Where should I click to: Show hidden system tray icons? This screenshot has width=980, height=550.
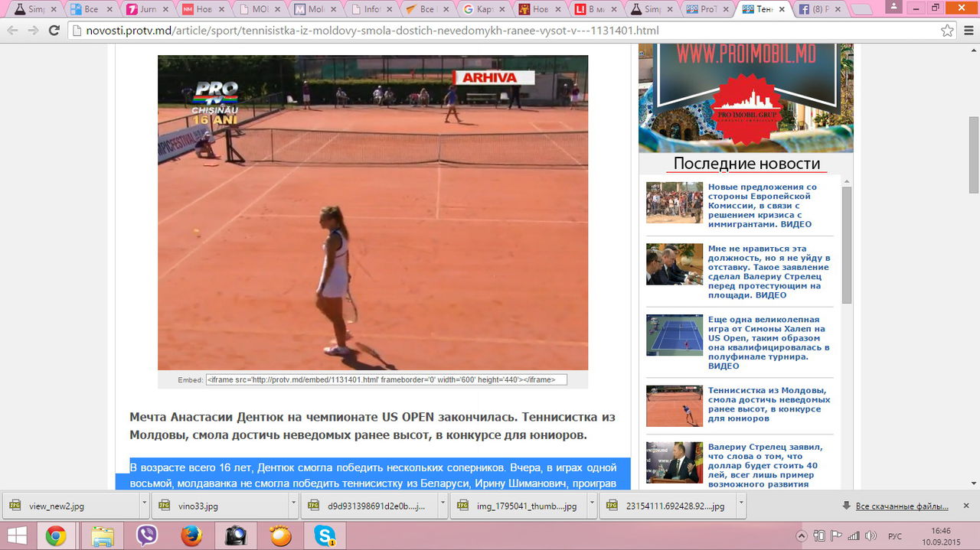click(801, 536)
